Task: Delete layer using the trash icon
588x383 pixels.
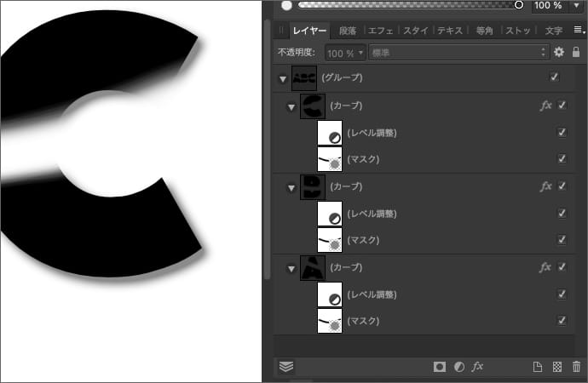Action: pyautogui.click(x=576, y=367)
